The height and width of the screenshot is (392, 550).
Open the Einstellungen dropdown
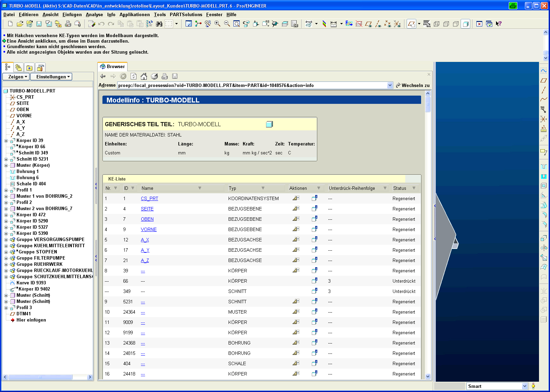click(x=51, y=77)
